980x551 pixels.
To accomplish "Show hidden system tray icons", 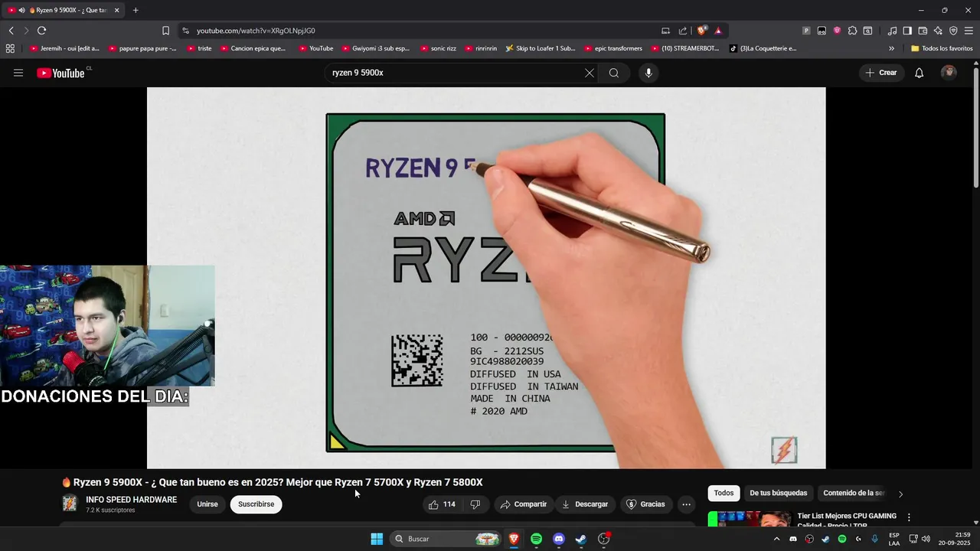I will (x=776, y=539).
